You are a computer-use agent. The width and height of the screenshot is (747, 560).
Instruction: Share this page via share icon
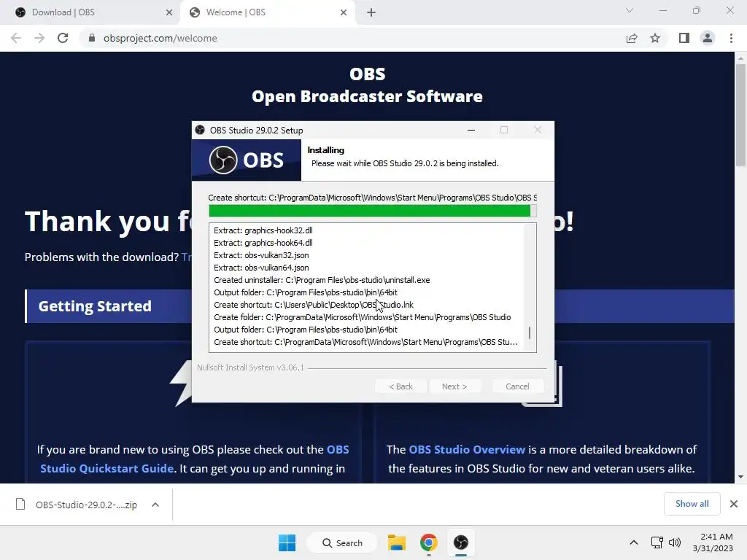[632, 38]
